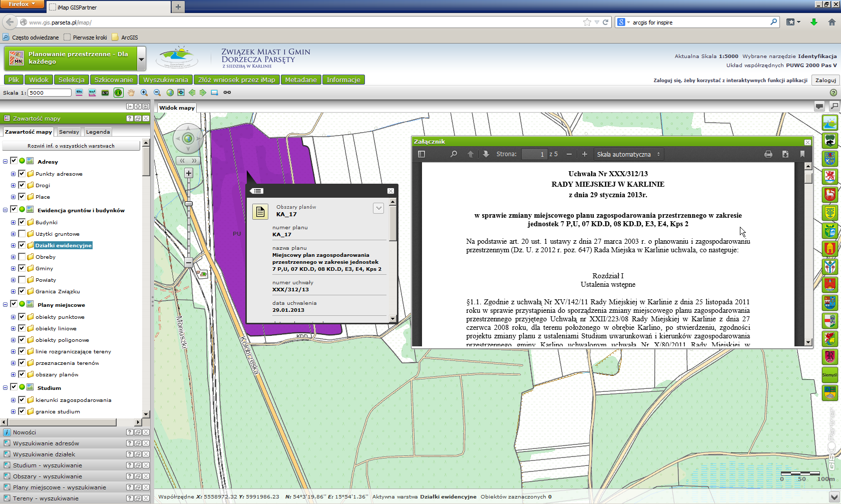This screenshot has width=841, height=504.
Task: Switch to the Serwisy tab
Action: pyautogui.click(x=69, y=132)
